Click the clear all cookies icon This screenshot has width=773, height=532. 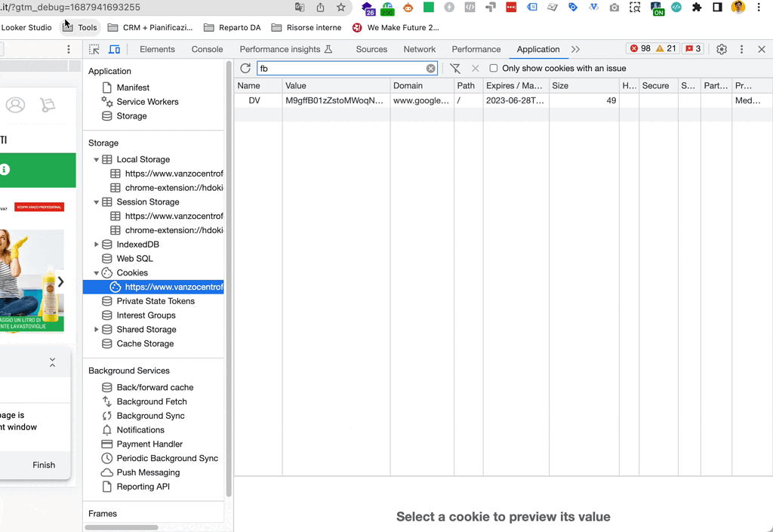(x=455, y=68)
